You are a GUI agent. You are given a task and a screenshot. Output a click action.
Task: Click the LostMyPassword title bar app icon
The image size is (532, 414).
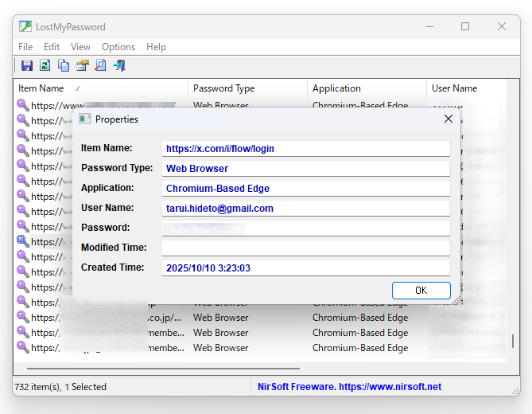click(x=25, y=26)
